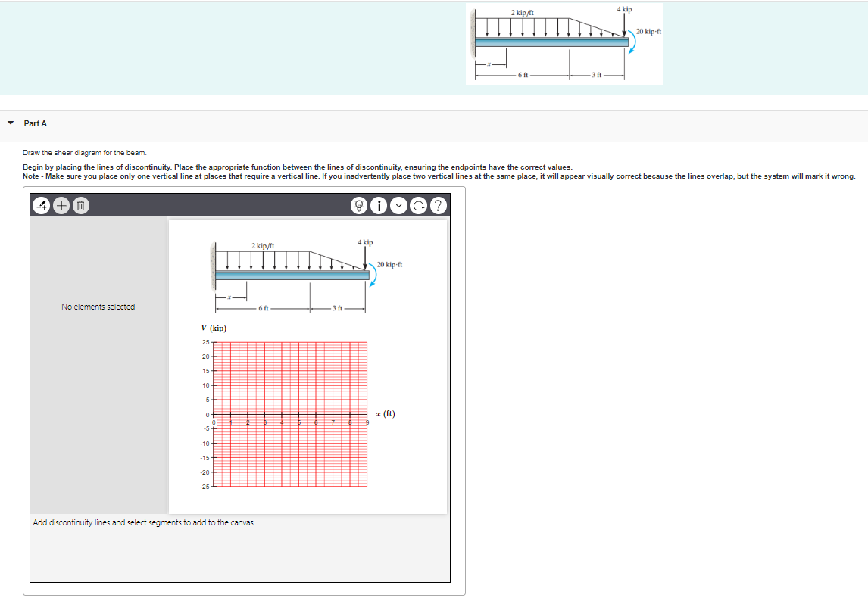
Task: Click the reset circular arrow icon
Action: (x=417, y=204)
